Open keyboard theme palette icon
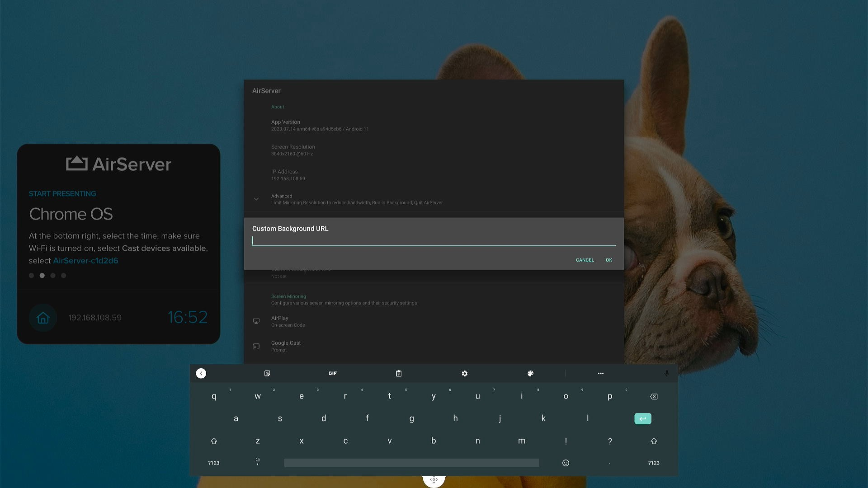The width and height of the screenshot is (868, 488). (x=530, y=373)
